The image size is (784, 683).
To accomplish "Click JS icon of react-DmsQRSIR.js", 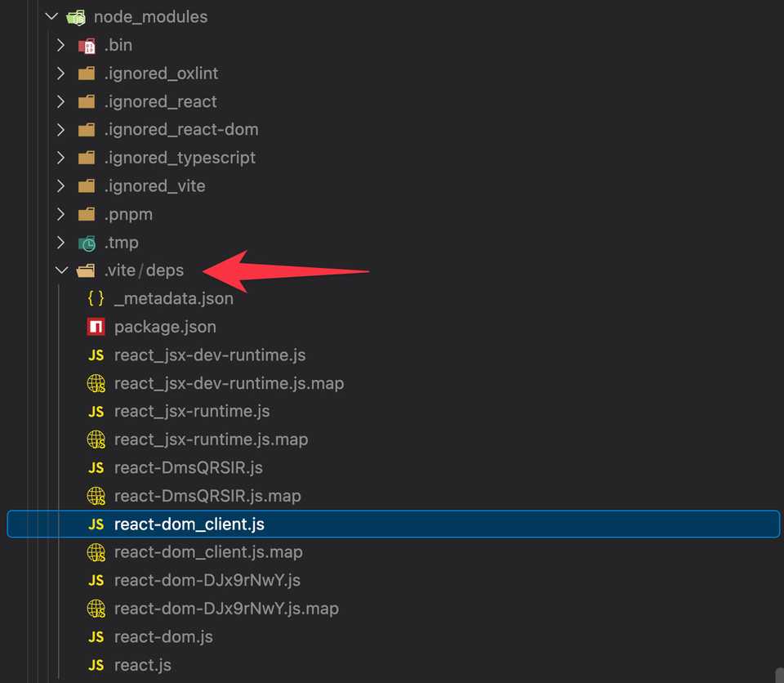I will pos(96,468).
